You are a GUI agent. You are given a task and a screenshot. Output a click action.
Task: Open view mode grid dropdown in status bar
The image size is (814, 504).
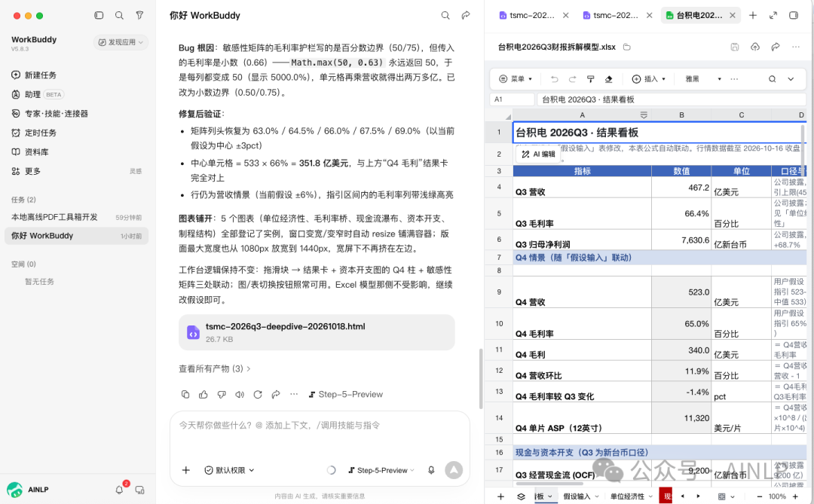tap(726, 496)
